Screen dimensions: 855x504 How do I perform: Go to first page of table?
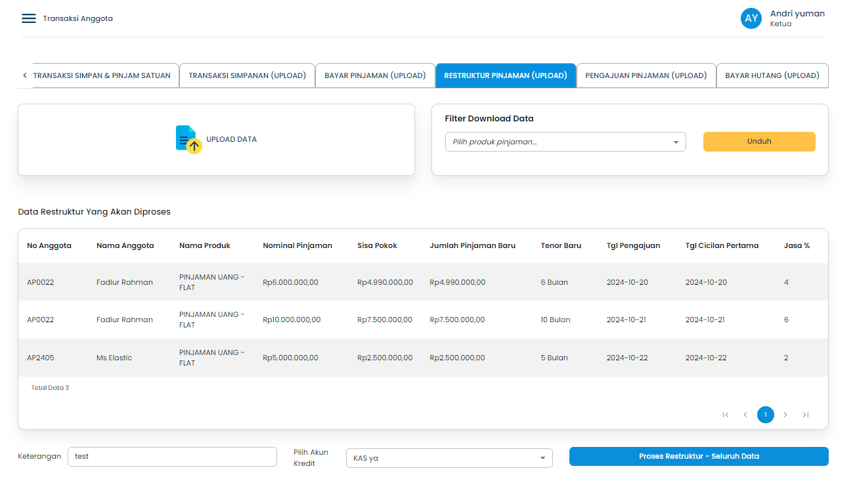726,415
